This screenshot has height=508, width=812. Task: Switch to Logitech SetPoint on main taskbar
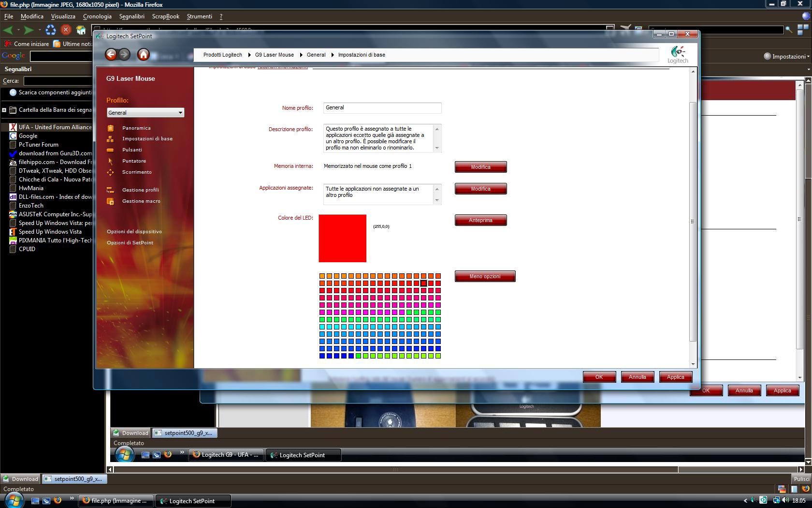coord(193,501)
